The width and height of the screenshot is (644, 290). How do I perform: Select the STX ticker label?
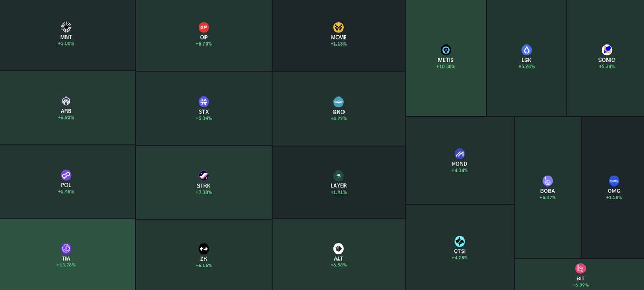pos(203,112)
